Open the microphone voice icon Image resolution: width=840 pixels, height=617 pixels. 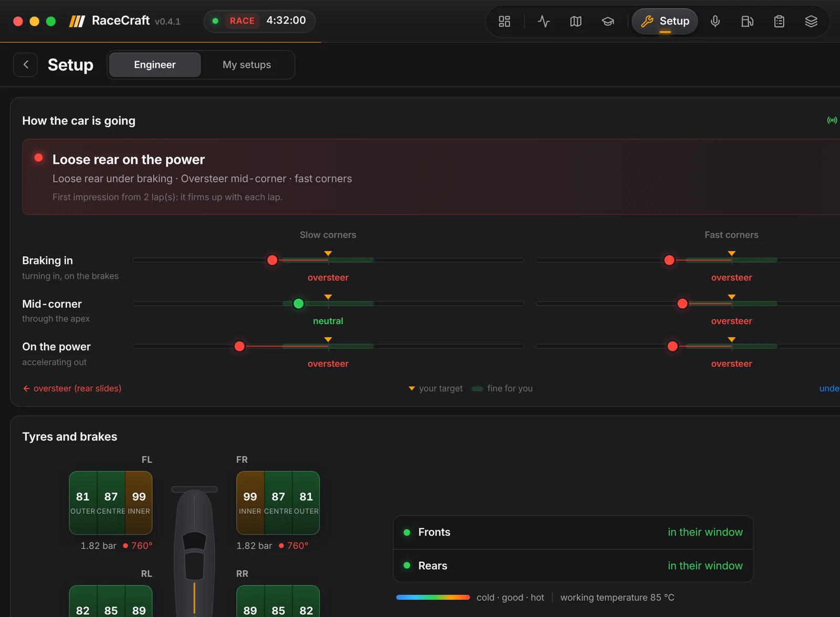(715, 21)
